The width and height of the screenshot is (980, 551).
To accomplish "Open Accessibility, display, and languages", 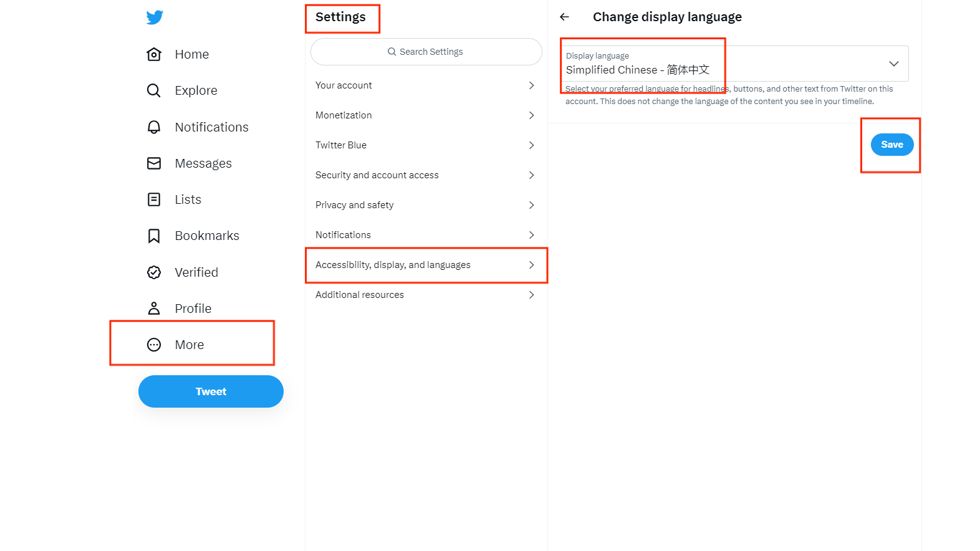I will pyautogui.click(x=426, y=265).
